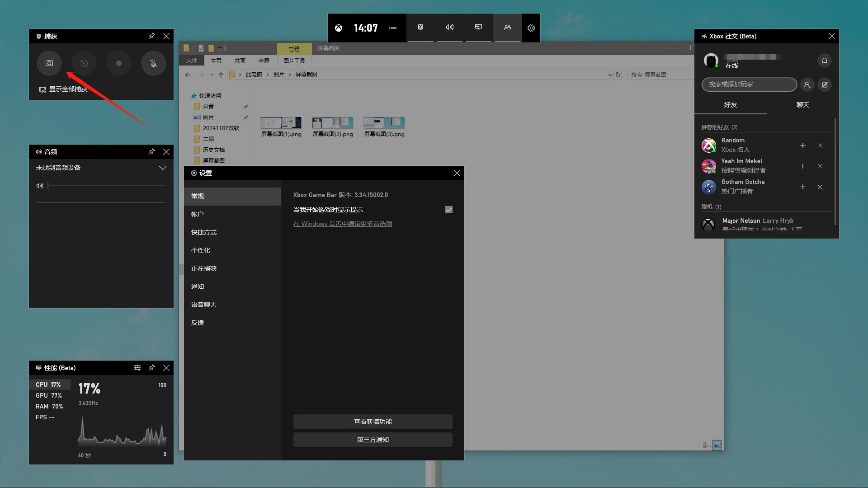Toggle show tips when starting game checkbox

point(449,210)
